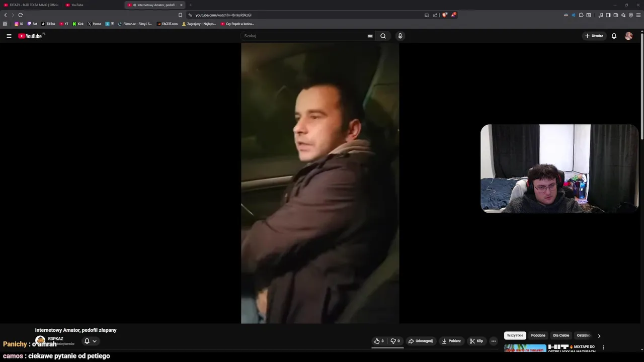This screenshot has height=362, width=644.
Task: Click the Szukaj search field
Action: point(304,36)
